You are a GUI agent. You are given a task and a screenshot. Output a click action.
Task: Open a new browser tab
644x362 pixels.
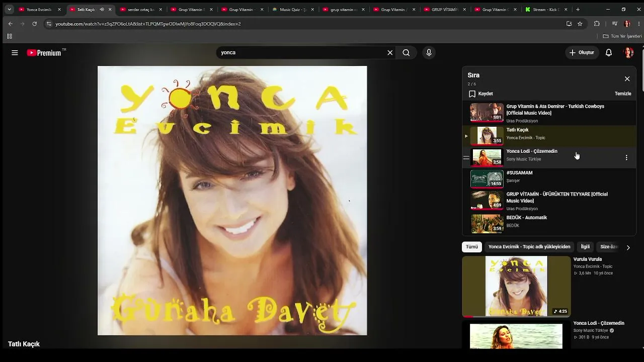point(578,10)
